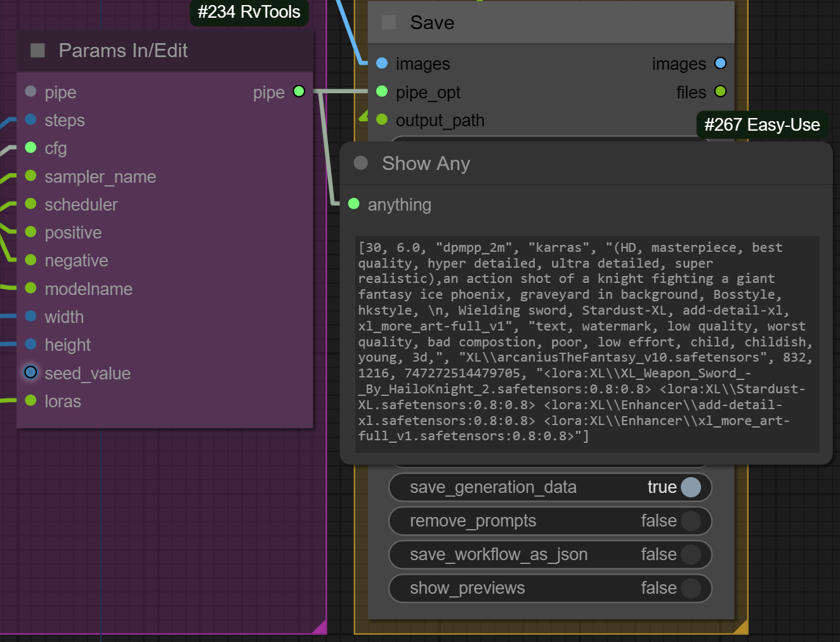
Task: Click the loras label
Action: 63,402
